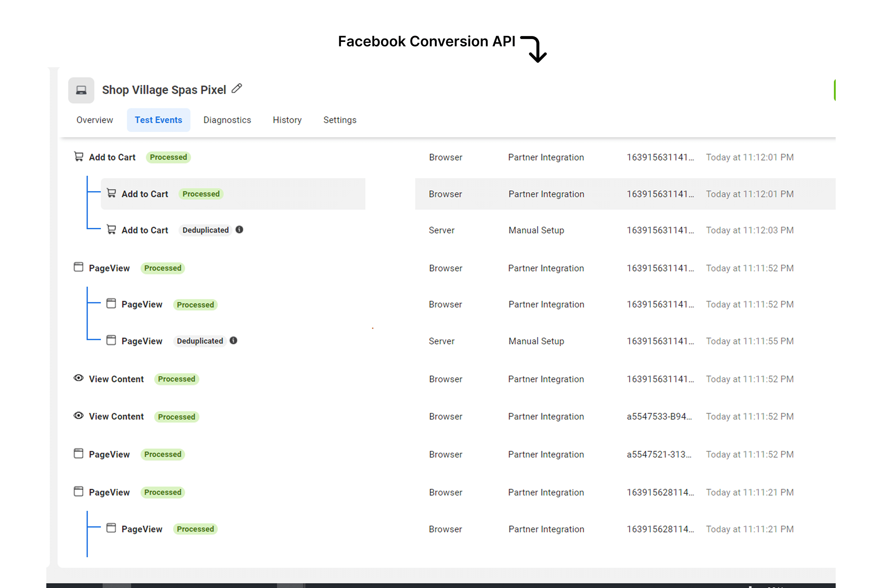Collapse the top Add to Cart event group

[x=112, y=158]
